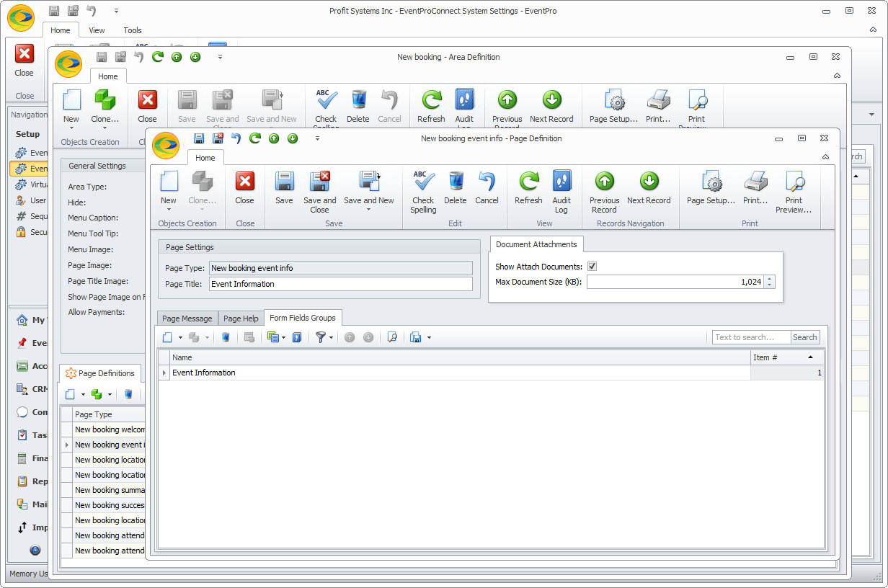Open the export icon dropdown arrow in grid toolbar
This screenshot has height=588, width=888.
429,337
